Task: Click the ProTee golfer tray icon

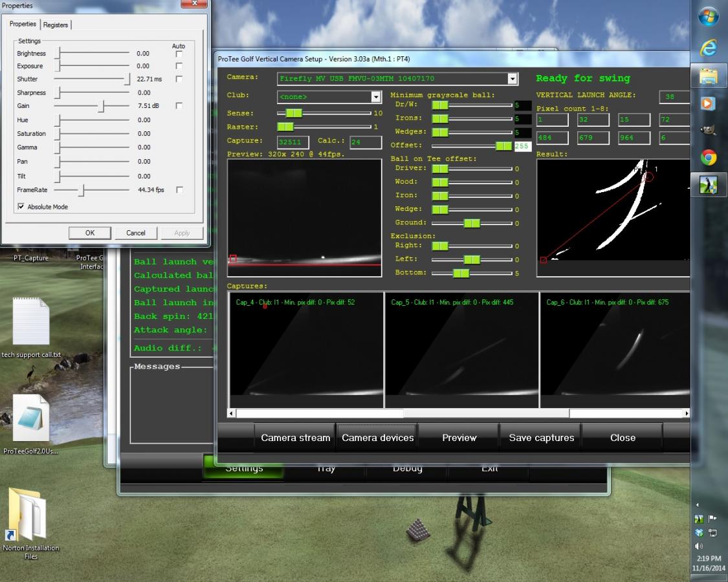Action: point(699,519)
